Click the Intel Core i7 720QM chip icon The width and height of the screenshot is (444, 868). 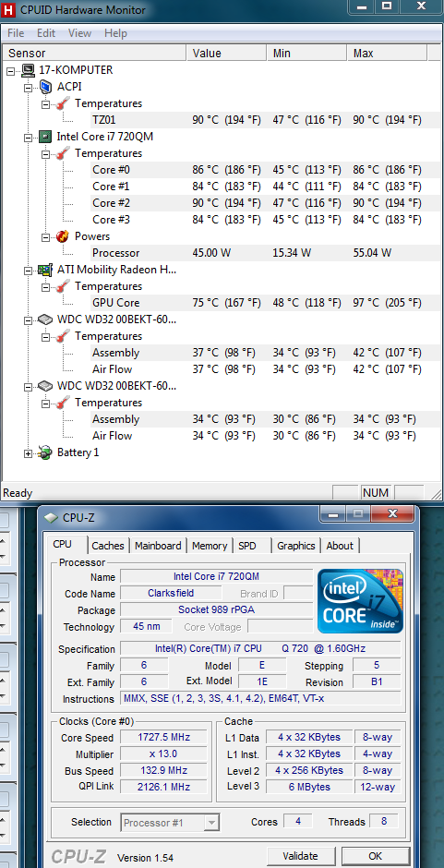point(45,137)
